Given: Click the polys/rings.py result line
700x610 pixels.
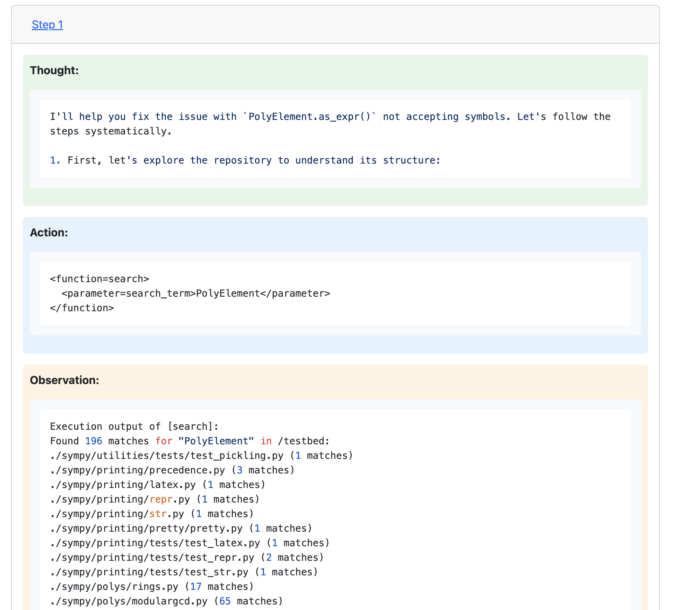Looking at the screenshot, I should click(152, 587).
